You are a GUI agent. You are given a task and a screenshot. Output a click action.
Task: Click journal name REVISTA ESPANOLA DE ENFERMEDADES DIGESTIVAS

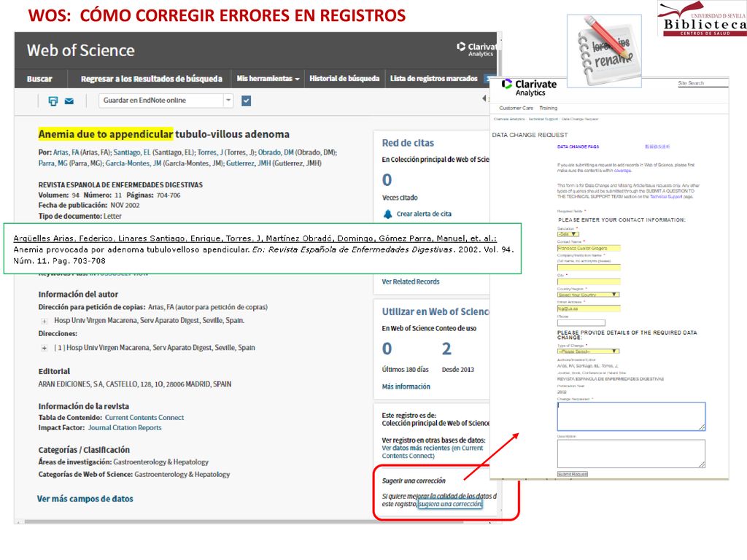point(120,184)
